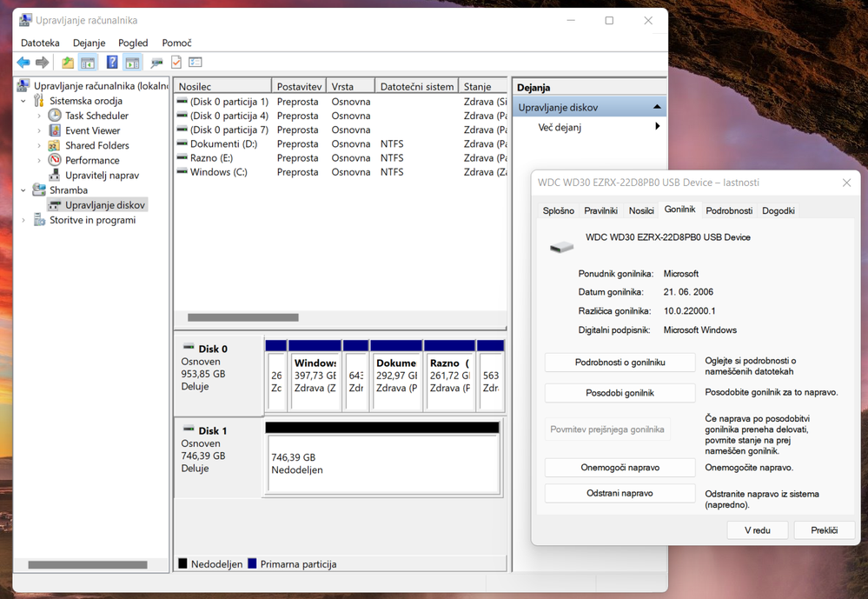Click the horizontal scrollbar under volume list
Screen dimensions: 868x599
pyautogui.click(x=243, y=317)
